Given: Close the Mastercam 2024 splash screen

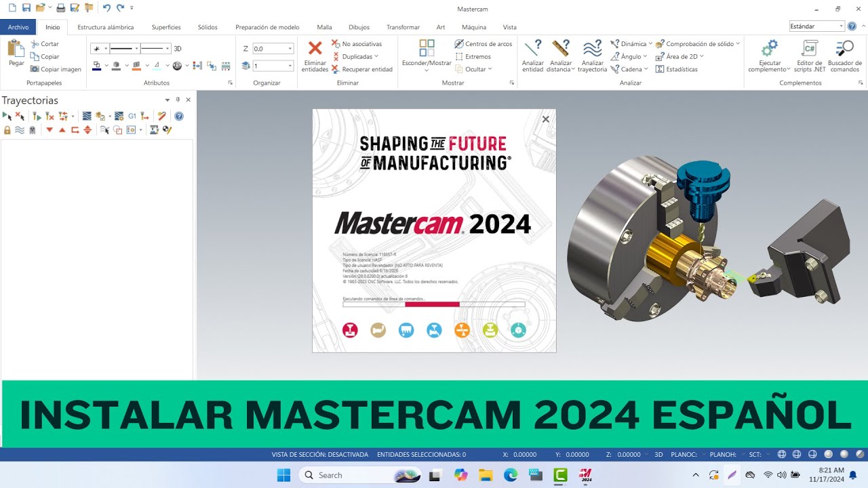Looking at the screenshot, I should tap(546, 119).
